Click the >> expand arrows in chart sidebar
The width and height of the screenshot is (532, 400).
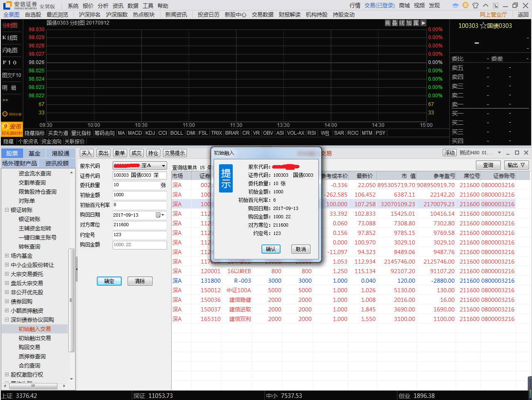click(5, 100)
